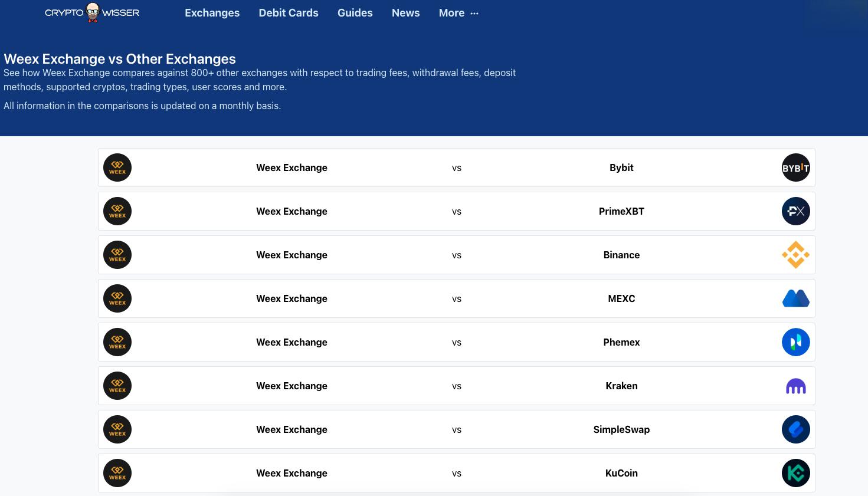Click the Weex logo in the MEXC row
Image resolution: width=868 pixels, height=496 pixels.
[117, 298]
